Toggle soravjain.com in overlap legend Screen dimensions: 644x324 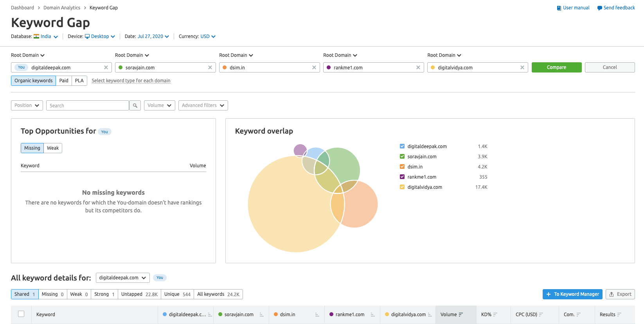coord(402,156)
